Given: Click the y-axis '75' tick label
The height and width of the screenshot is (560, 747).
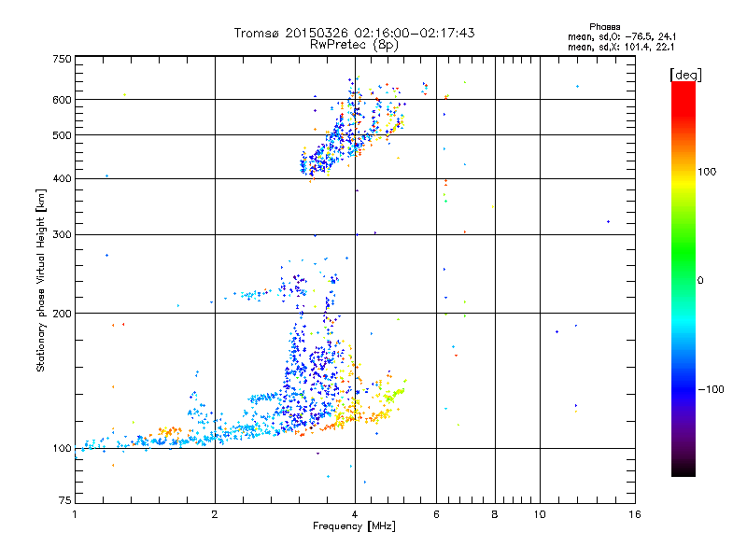Looking at the screenshot, I should (65, 500).
